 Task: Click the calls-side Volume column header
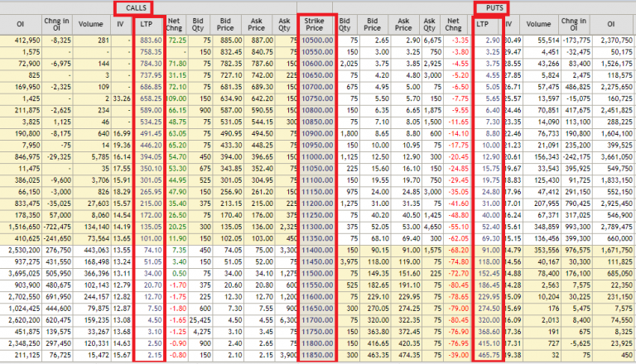click(x=91, y=24)
